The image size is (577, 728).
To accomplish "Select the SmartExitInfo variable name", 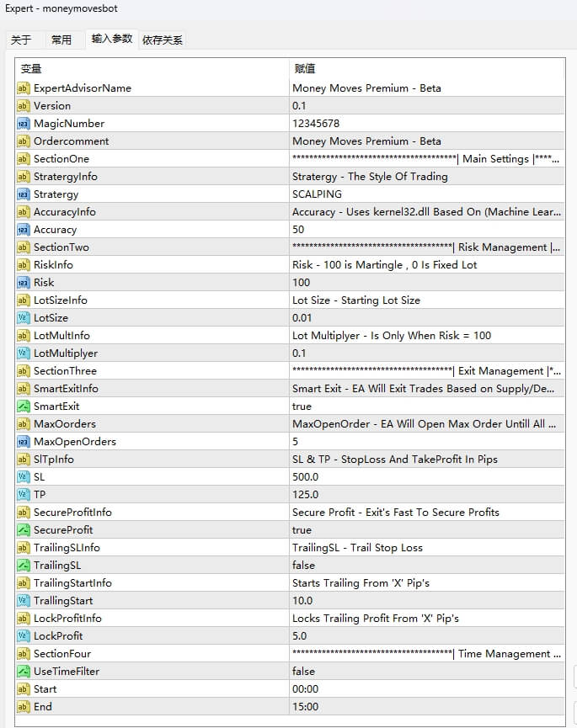I will click(66, 389).
